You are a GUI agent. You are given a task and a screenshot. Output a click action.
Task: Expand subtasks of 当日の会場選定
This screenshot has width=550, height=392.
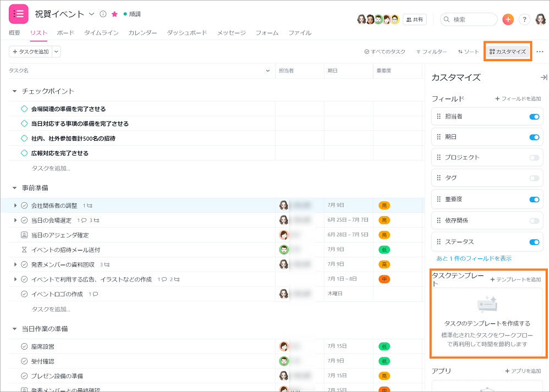(15, 220)
